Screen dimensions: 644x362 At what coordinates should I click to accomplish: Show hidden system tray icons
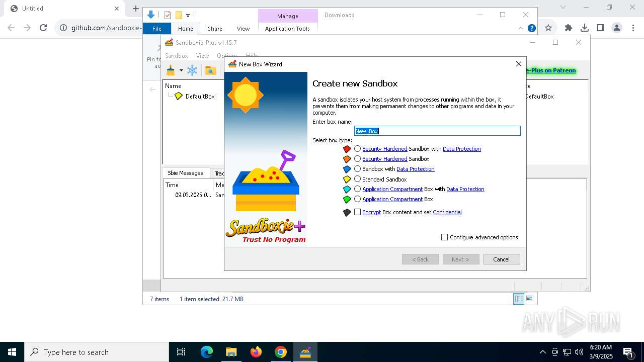click(542, 352)
